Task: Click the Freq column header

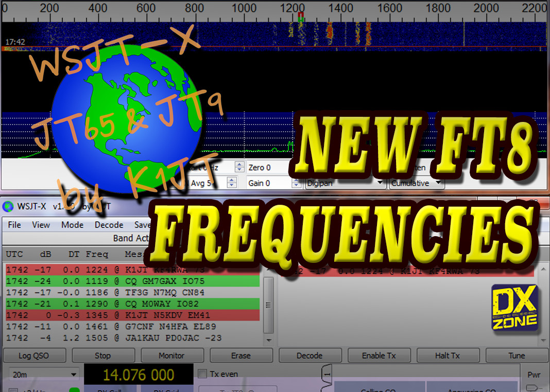Action: 97,254
